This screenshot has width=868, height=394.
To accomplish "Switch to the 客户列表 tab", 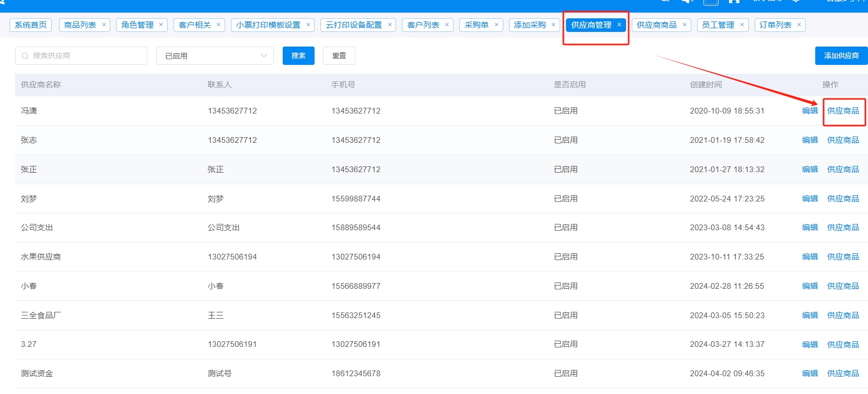I will point(423,25).
